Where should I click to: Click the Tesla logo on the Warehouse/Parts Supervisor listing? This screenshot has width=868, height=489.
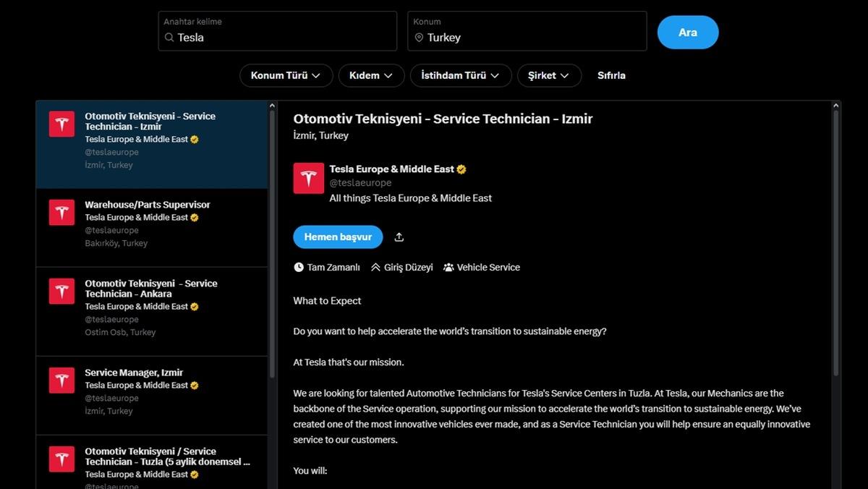click(61, 212)
